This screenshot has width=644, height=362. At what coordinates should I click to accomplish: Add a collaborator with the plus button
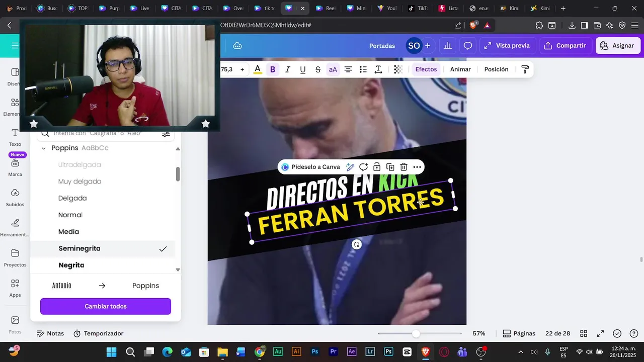428,46
